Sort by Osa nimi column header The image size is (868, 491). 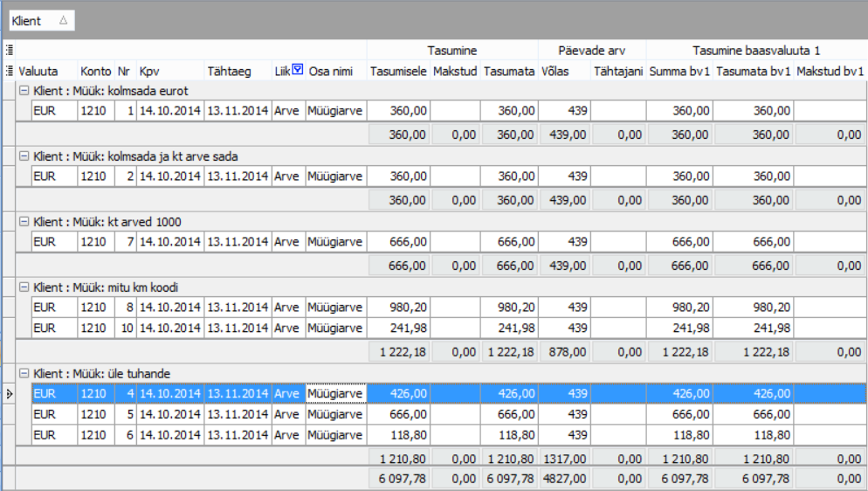(x=336, y=71)
